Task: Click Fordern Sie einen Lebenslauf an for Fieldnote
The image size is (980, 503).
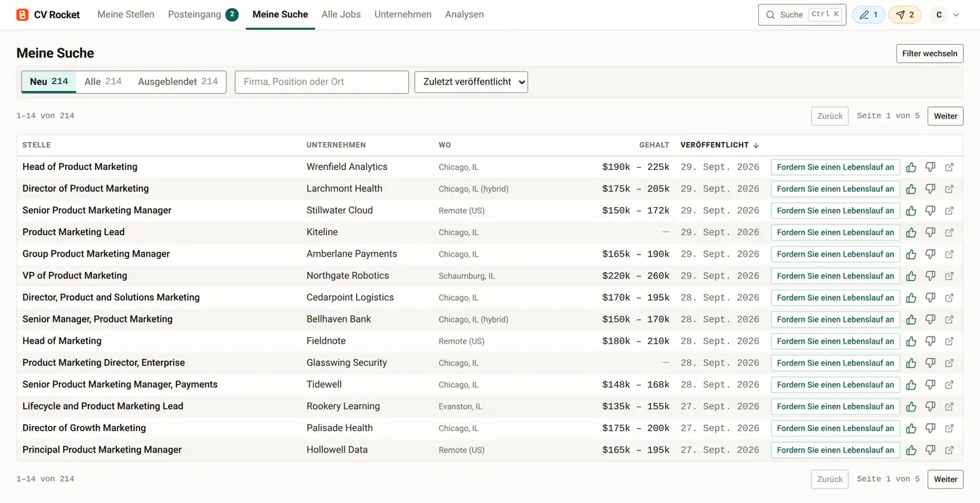Action: 836,341
